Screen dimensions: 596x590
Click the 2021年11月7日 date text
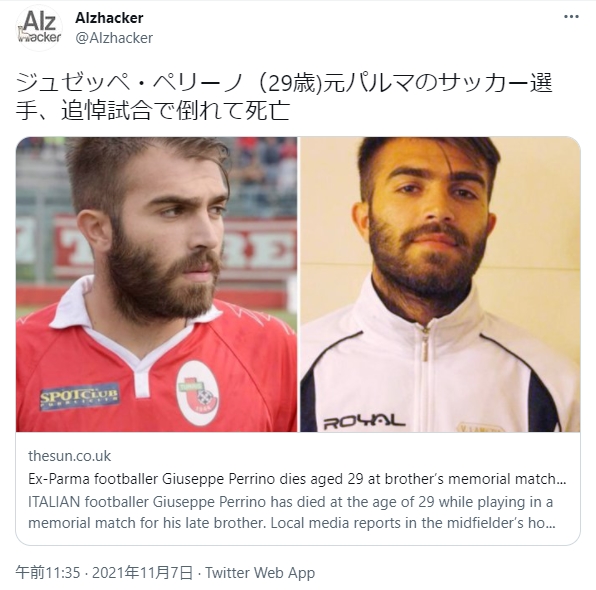pos(142,573)
